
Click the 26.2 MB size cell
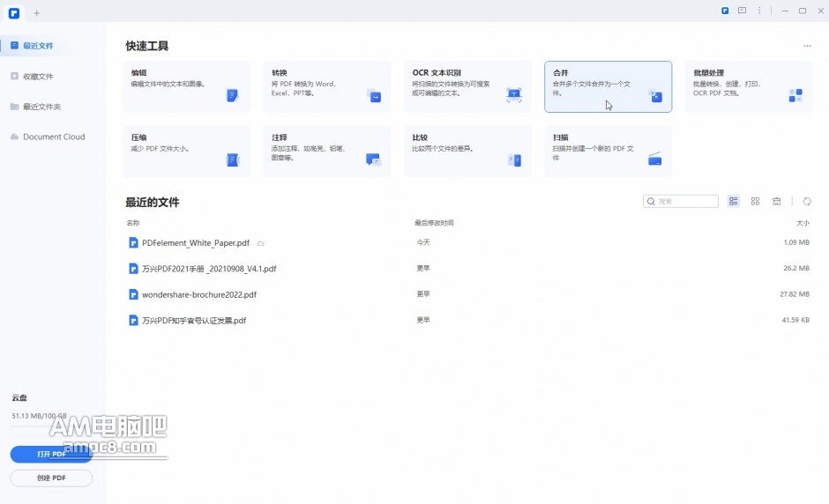click(796, 269)
